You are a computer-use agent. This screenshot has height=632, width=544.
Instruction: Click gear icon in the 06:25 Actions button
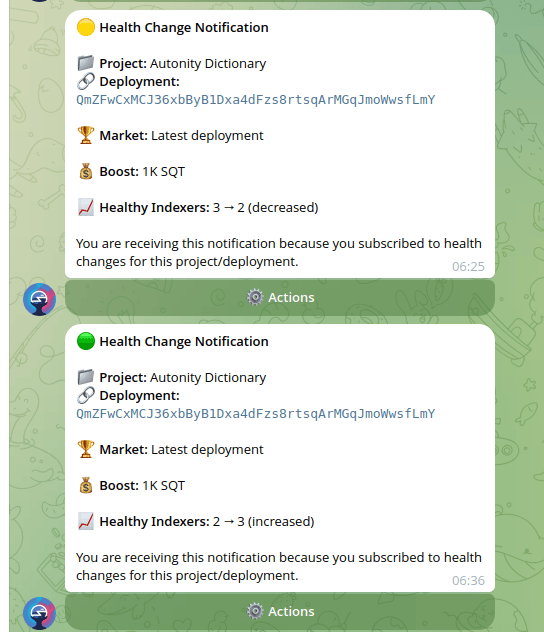(x=255, y=297)
